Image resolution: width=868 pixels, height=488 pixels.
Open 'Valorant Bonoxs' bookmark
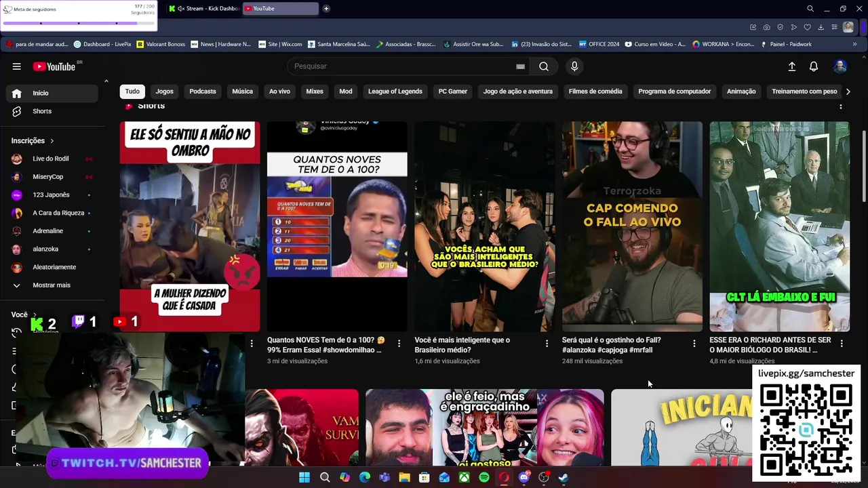point(161,44)
